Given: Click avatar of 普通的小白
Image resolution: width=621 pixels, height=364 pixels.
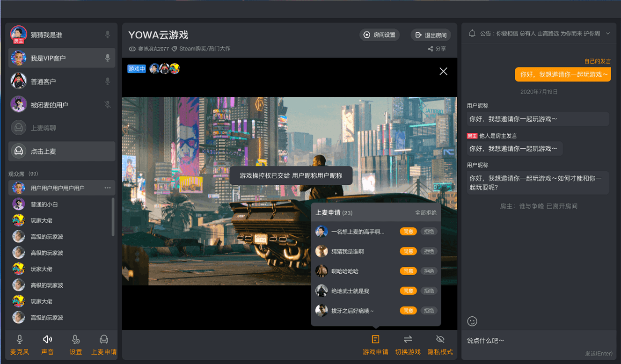Looking at the screenshot, I should point(19,204).
